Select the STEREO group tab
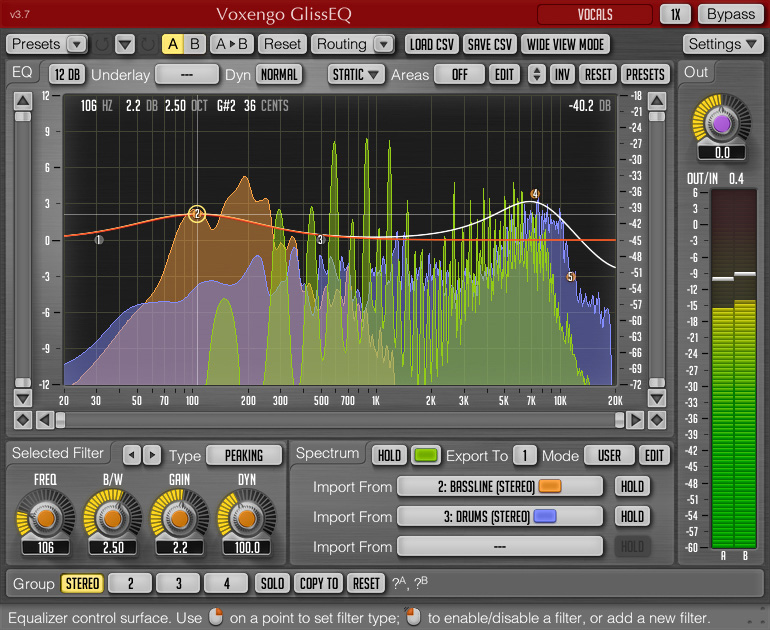 coord(82,583)
